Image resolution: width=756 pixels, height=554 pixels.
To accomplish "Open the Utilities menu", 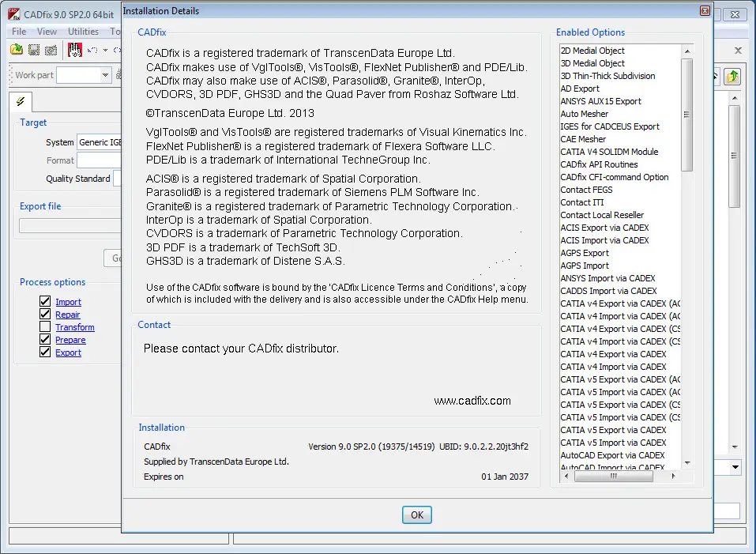I will (x=83, y=32).
